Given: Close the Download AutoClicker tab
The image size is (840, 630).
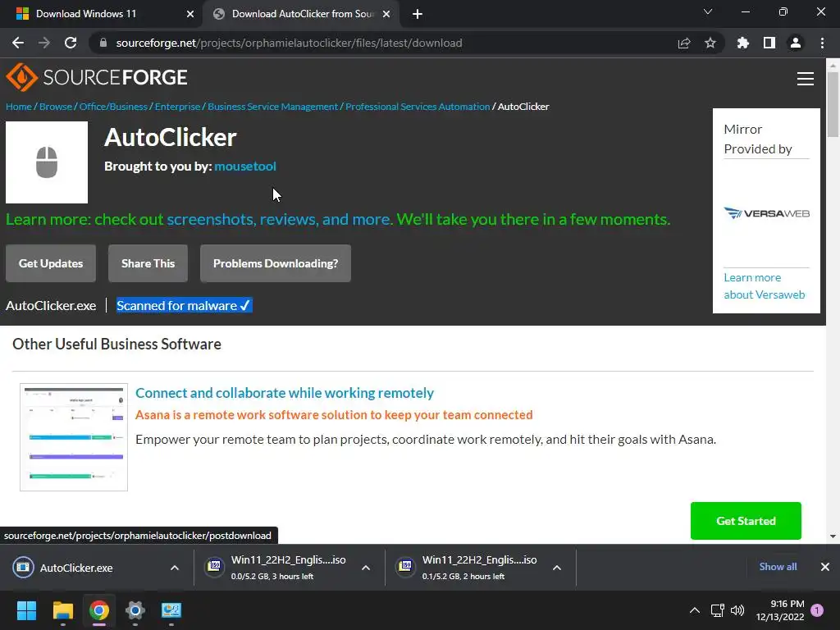Looking at the screenshot, I should pyautogui.click(x=386, y=14).
